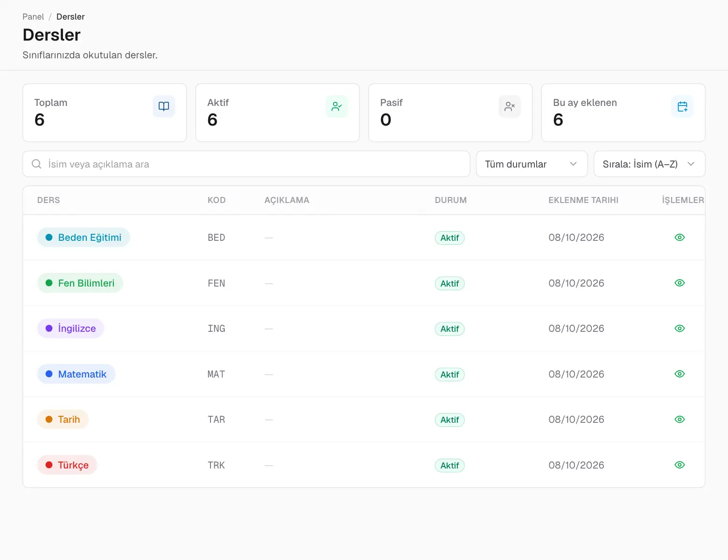This screenshot has height=560, width=728.
Task: Click the Aktif status badge for Beden Eğitimi
Action: [x=450, y=238]
